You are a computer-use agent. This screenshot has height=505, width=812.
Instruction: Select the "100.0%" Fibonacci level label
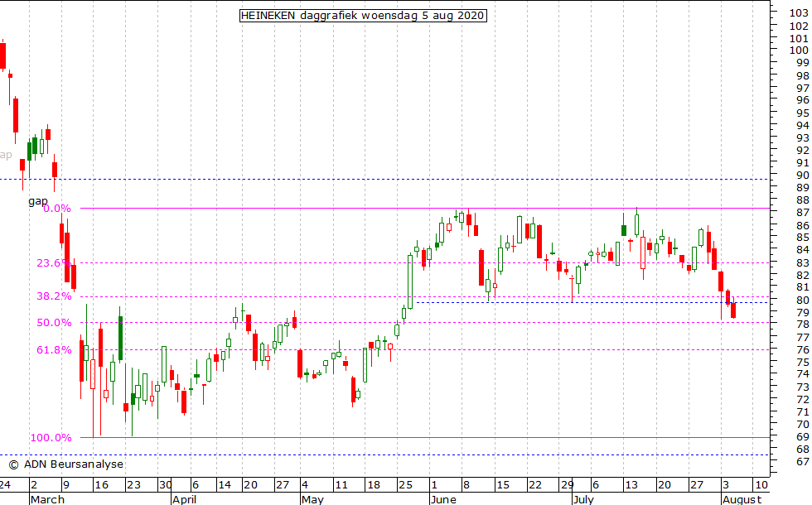click(51, 438)
